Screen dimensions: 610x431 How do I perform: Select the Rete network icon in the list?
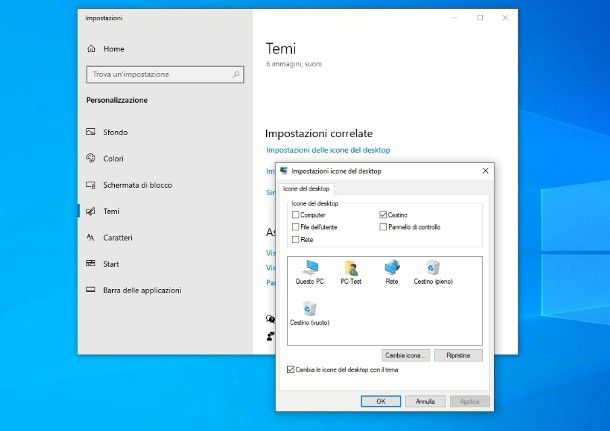(x=392, y=272)
